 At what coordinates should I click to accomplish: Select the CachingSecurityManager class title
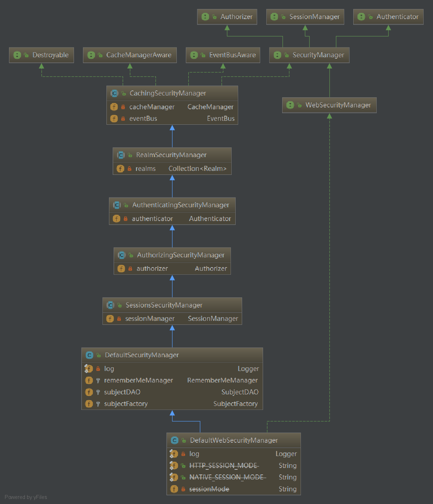168,93
